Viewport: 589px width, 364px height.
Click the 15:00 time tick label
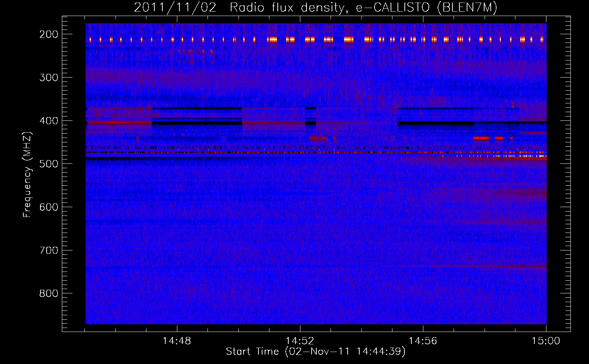[x=546, y=341]
